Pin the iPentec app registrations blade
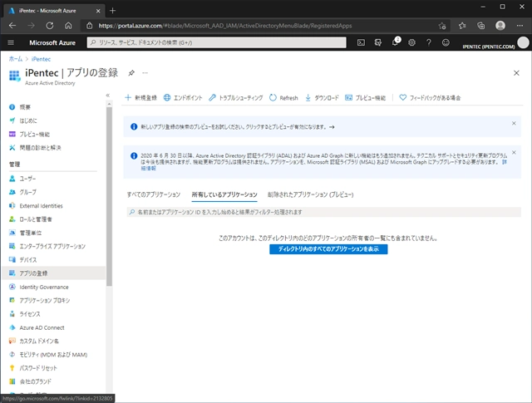Screen dimensions: 532x403 131,72
